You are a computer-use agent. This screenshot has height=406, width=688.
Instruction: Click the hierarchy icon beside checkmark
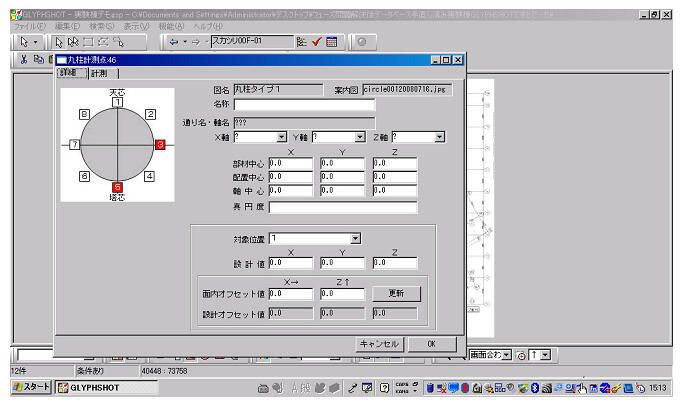302,42
